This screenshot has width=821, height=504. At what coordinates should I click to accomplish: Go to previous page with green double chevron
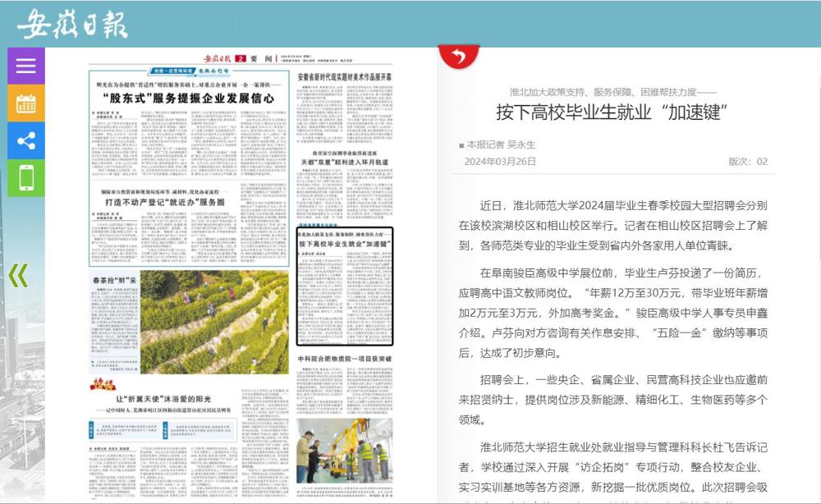coord(18,275)
